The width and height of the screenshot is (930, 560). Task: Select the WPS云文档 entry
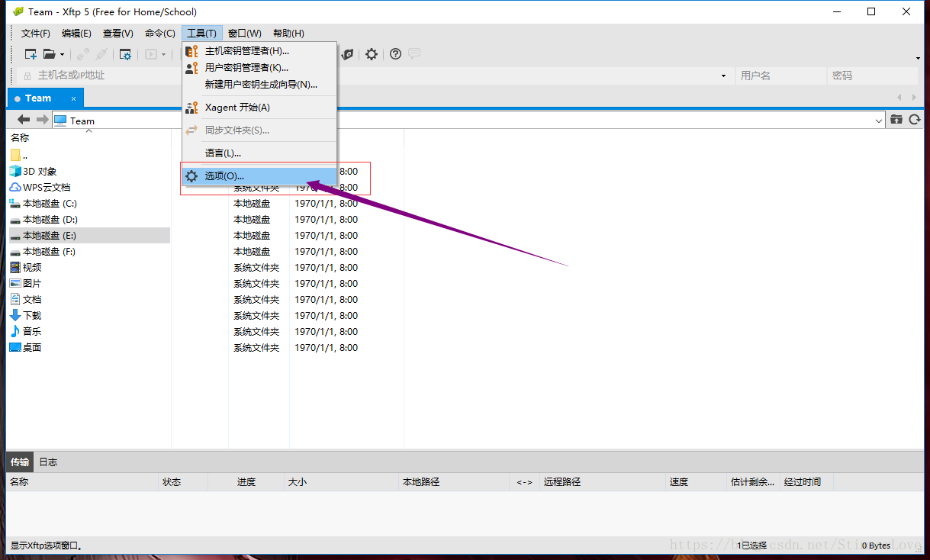tap(40, 188)
